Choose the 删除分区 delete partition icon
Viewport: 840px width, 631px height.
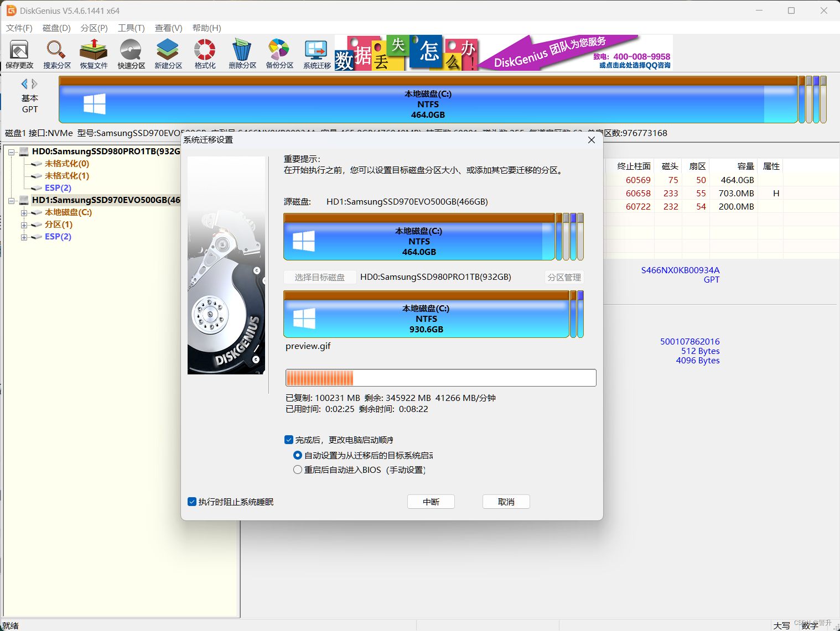pyautogui.click(x=242, y=54)
